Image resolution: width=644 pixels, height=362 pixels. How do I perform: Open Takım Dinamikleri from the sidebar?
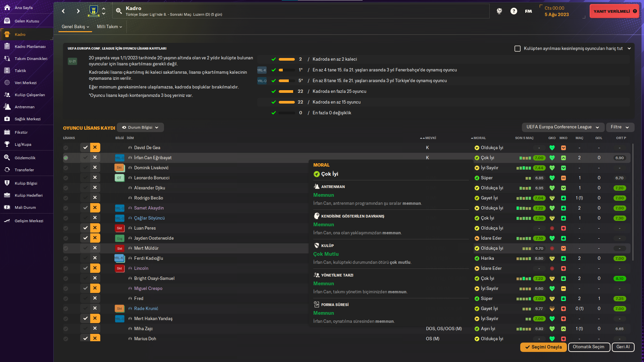31,59
